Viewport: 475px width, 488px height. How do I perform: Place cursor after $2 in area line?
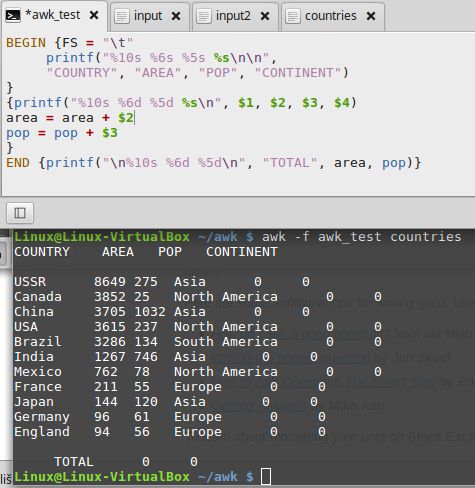click(134, 118)
